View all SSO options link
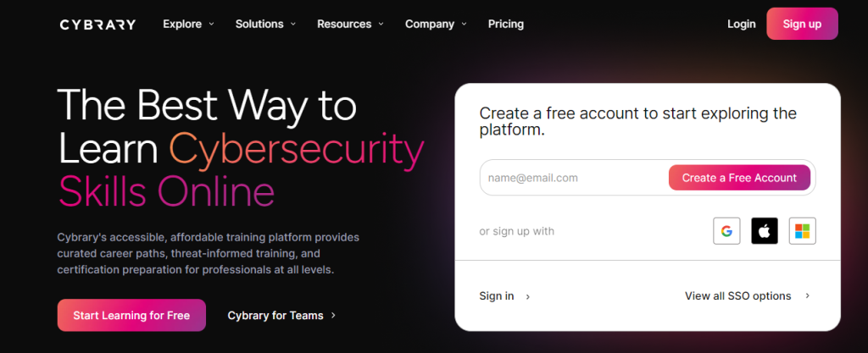This screenshot has height=353, width=868. [737, 296]
